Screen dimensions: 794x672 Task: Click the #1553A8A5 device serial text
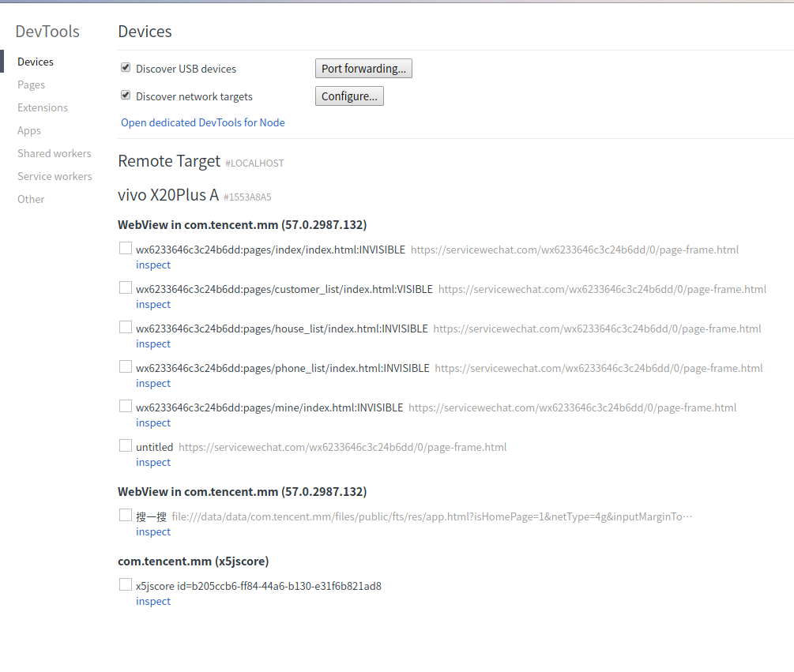tap(247, 197)
